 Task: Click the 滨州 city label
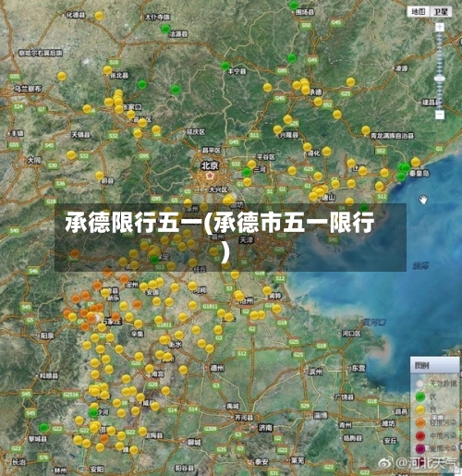(x=316, y=372)
